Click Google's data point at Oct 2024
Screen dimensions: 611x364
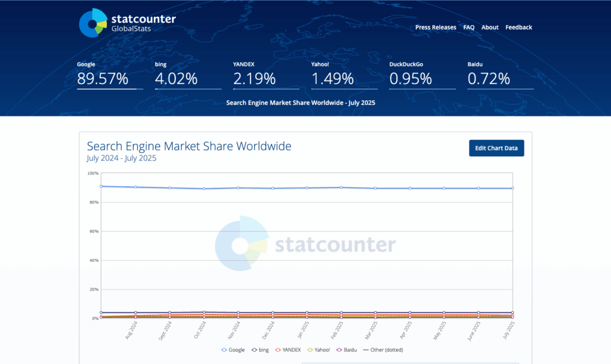204,189
